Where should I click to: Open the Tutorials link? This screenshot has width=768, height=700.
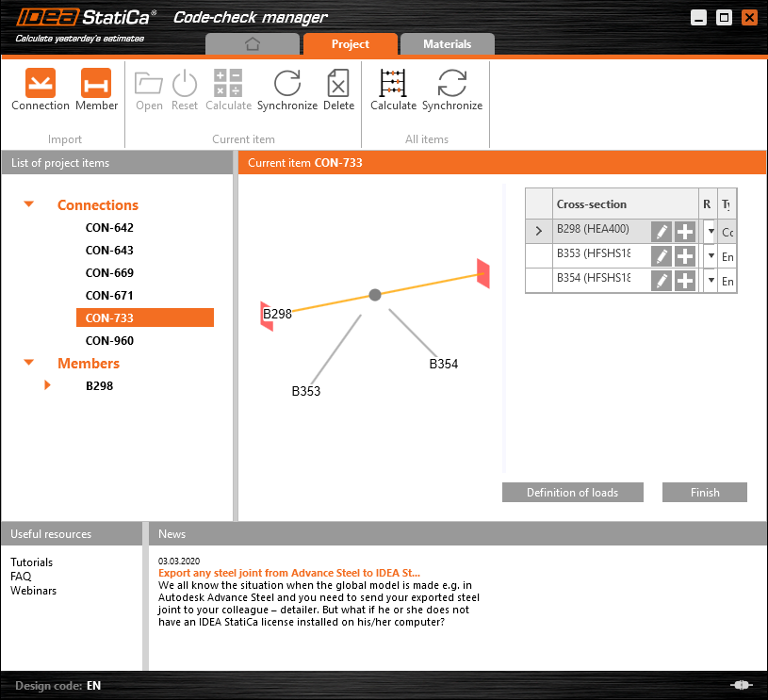coord(31,562)
